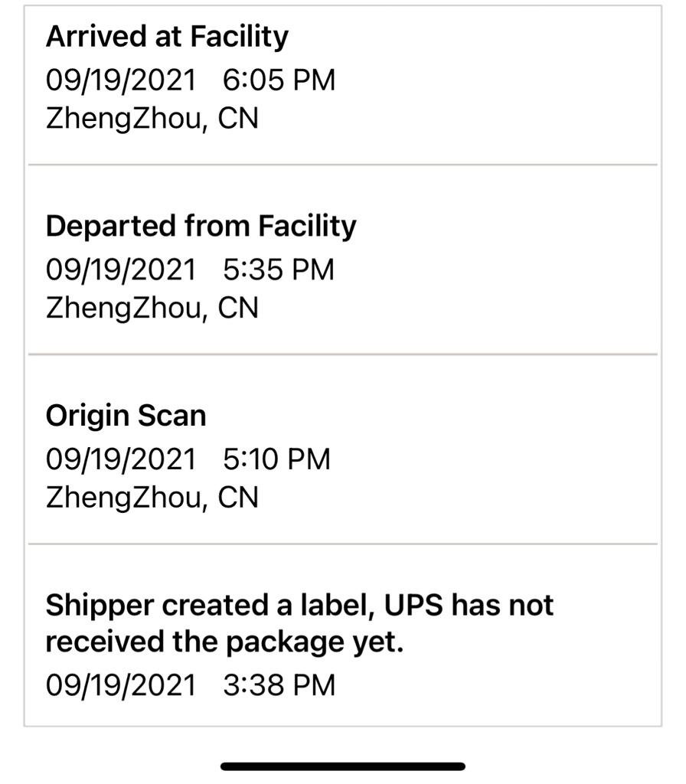Select the 5:35 PM departure time
Image resolution: width=686 pixels, height=784 pixels.
tap(279, 269)
